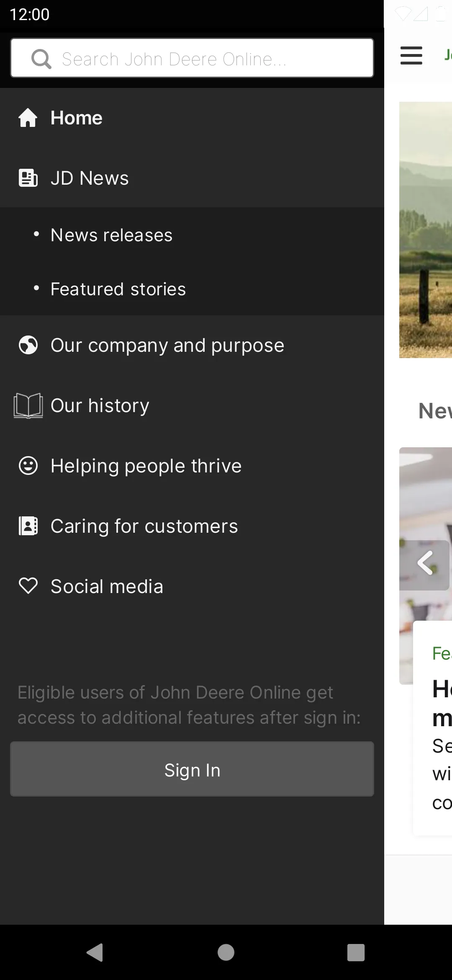
Task: Open News releases submenu entry
Action: 192,235
